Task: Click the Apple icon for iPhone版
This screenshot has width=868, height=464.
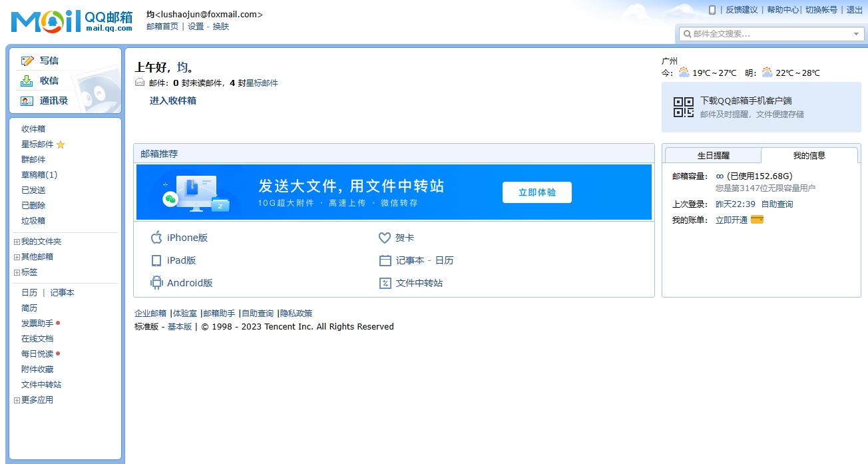Action: 156,238
